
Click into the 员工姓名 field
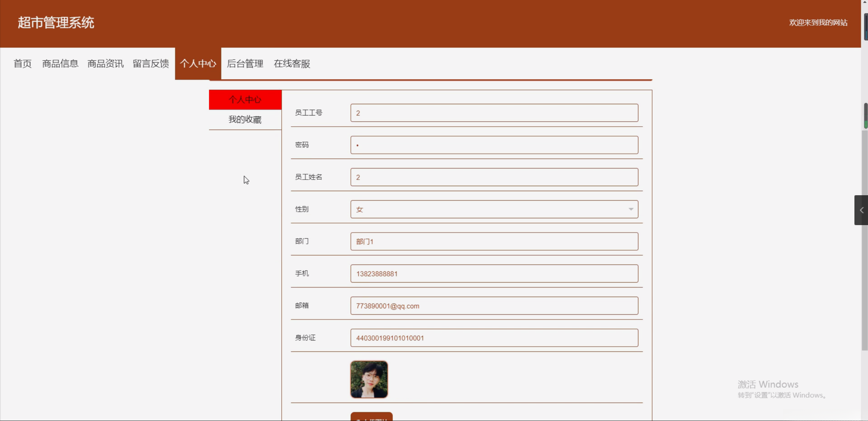[494, 177]
